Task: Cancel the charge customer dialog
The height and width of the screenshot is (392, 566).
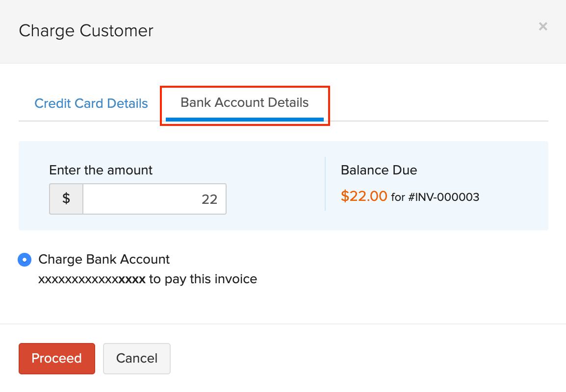Action: pyautogui.click(x=136, y=358)
